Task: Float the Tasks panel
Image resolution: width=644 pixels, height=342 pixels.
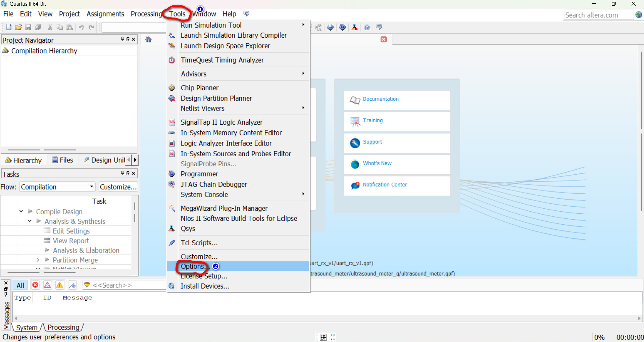Action: (x=128, y=173)
